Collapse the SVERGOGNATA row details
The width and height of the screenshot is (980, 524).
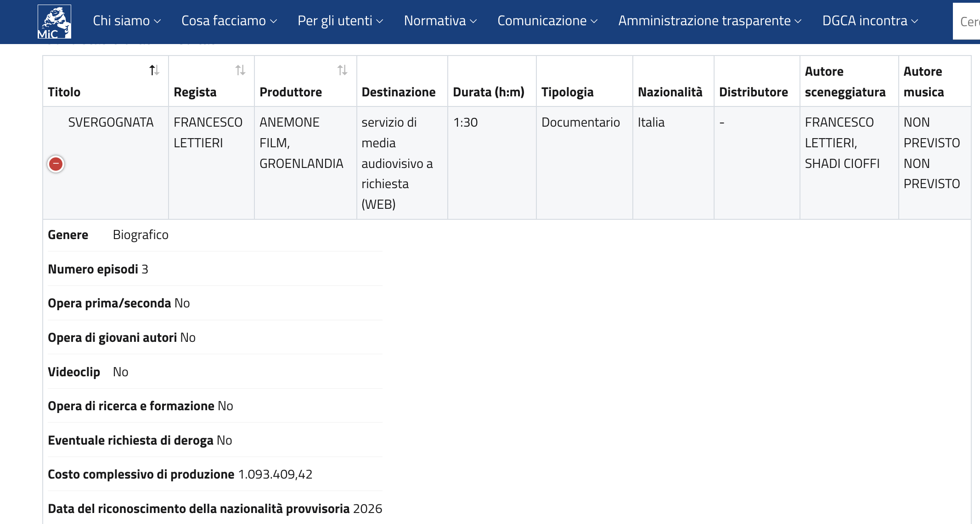(56, 164)
